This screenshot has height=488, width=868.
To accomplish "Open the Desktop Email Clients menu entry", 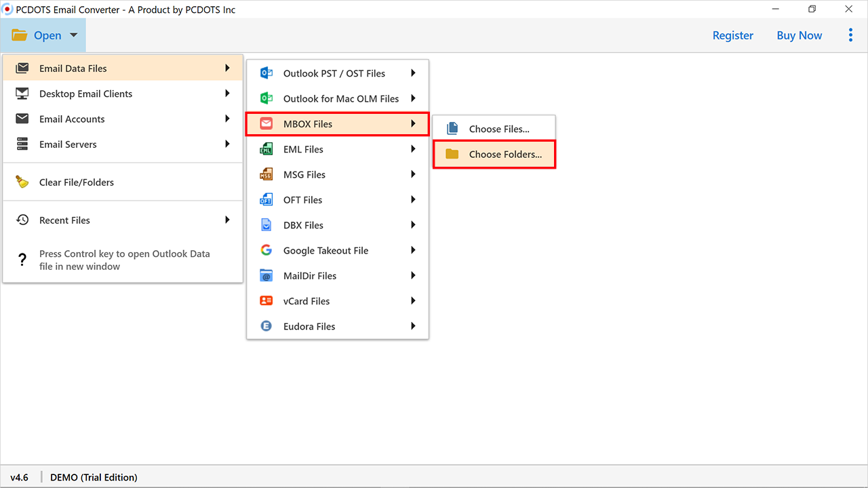I will click(123, 94).
